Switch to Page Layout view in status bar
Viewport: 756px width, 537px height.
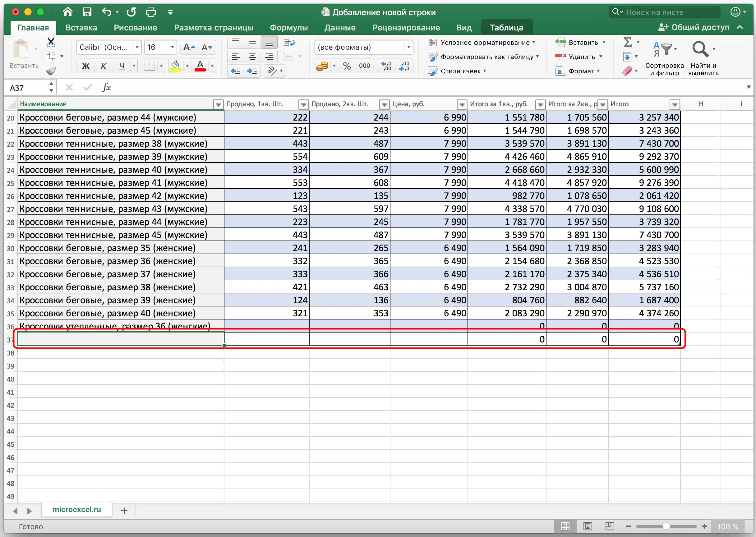[x=588, y=526]
